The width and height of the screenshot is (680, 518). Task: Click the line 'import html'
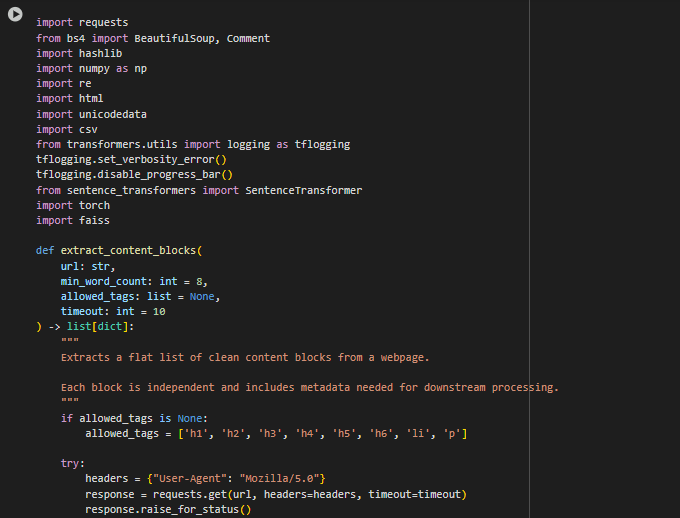click(x=70, y=98)
